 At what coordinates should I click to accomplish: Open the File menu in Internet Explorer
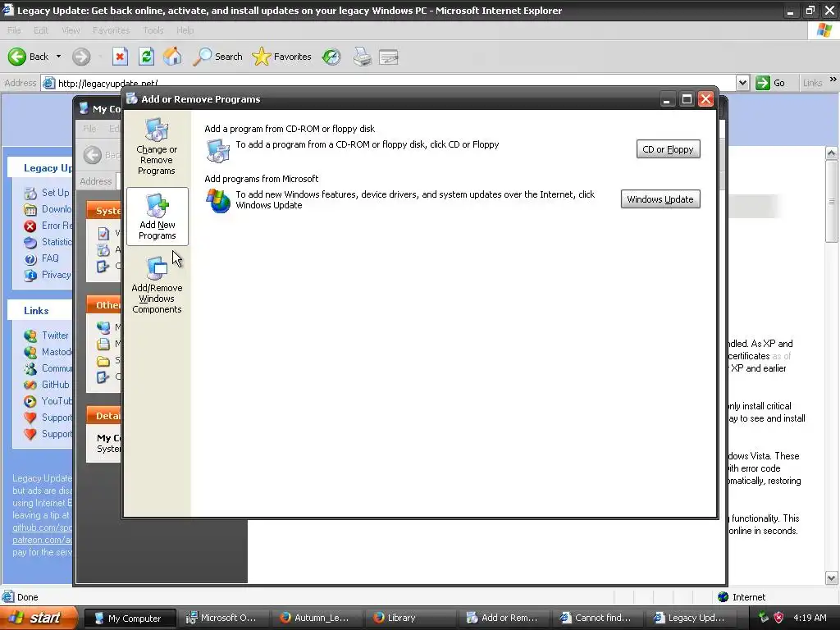click(x=14, y=30)
